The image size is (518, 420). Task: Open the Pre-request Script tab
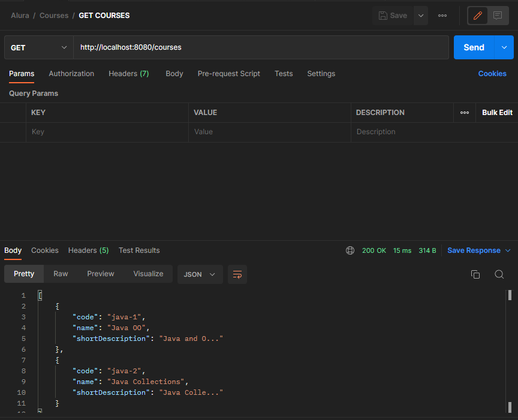(229, 73)
